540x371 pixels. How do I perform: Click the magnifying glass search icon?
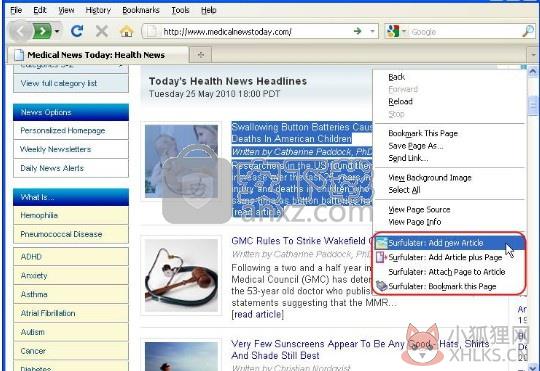click(x=528, y=31)
